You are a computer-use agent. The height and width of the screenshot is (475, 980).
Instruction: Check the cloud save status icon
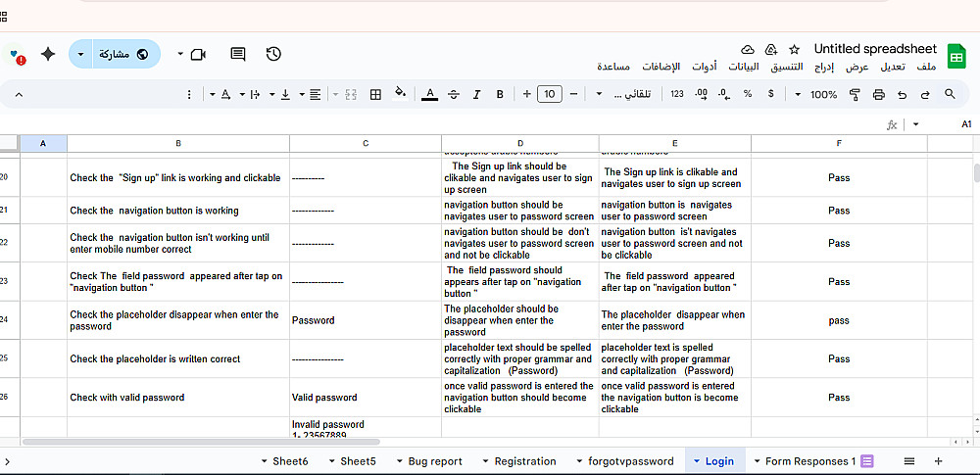748,49
